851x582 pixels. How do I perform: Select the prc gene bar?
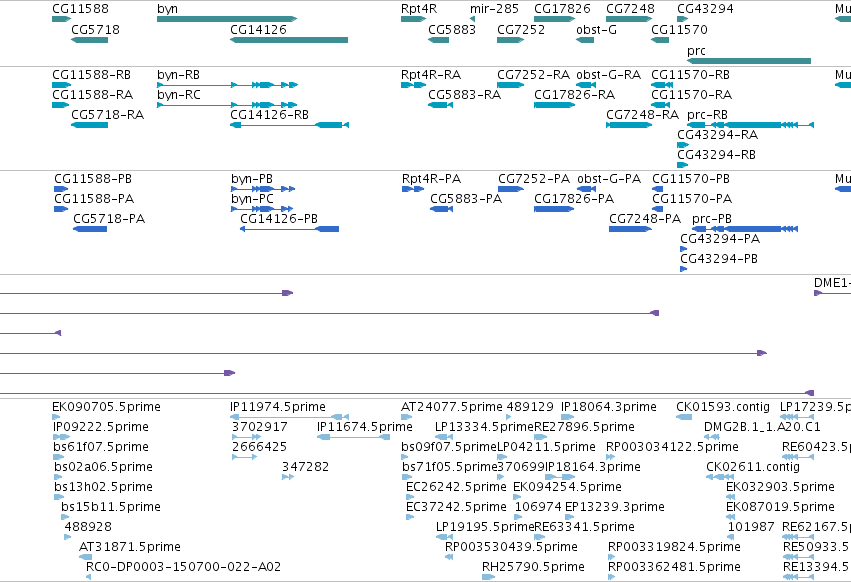pyautogui.click(x=749, y=61)
